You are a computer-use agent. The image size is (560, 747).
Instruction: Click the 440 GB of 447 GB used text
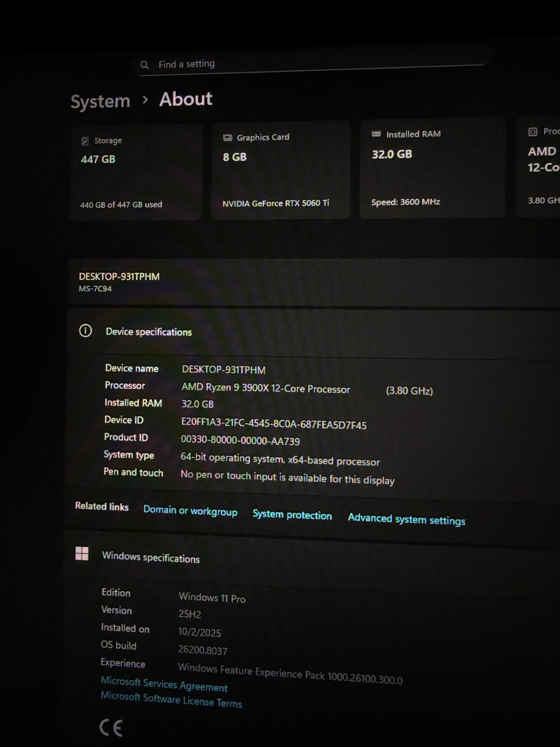(121, 205)
